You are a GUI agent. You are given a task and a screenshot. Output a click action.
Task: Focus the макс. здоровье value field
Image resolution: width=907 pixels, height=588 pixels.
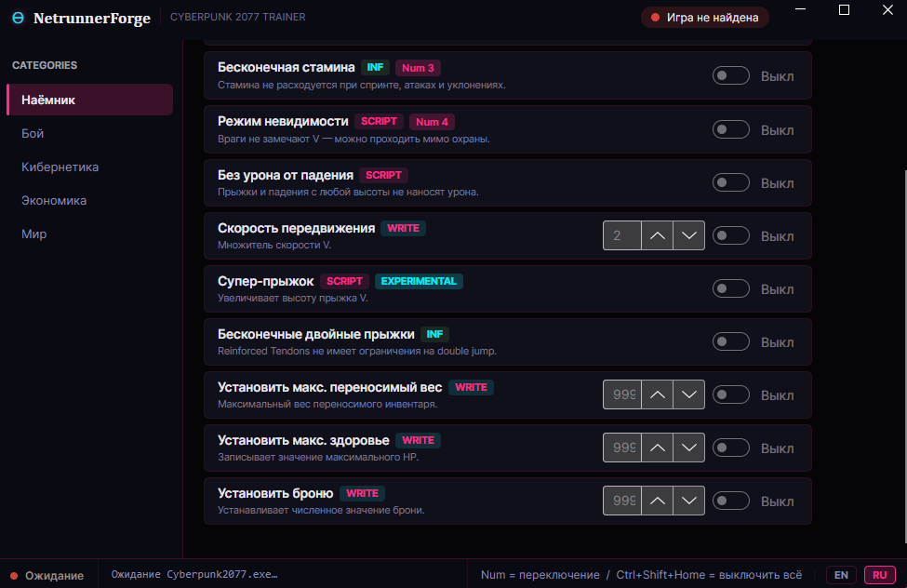pyautogui.click(x=621, y=448)
